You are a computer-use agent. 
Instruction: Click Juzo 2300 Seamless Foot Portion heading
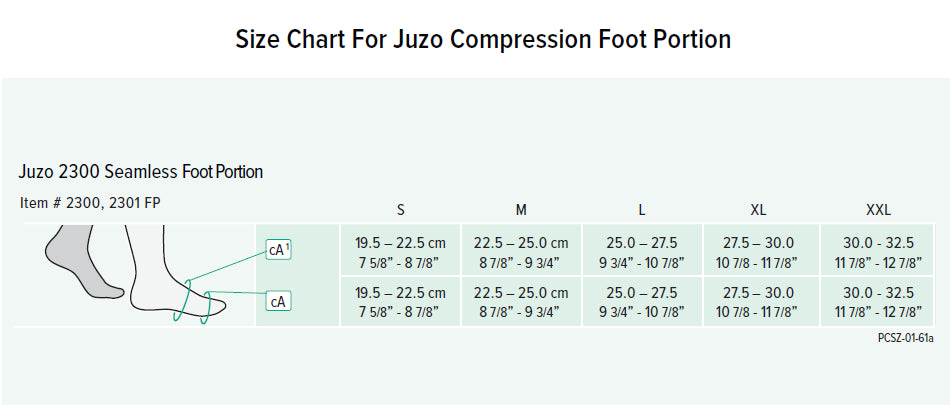141,172
